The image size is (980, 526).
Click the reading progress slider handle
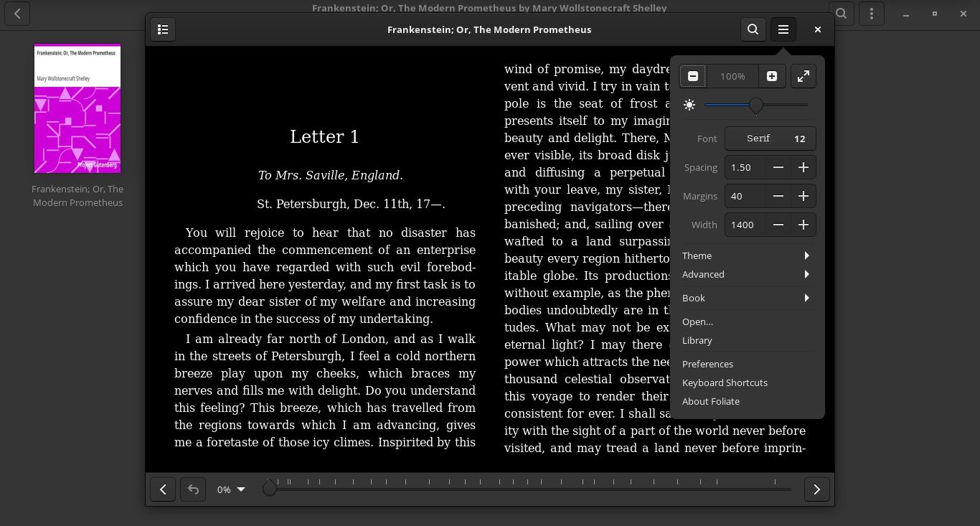(270, 489)
